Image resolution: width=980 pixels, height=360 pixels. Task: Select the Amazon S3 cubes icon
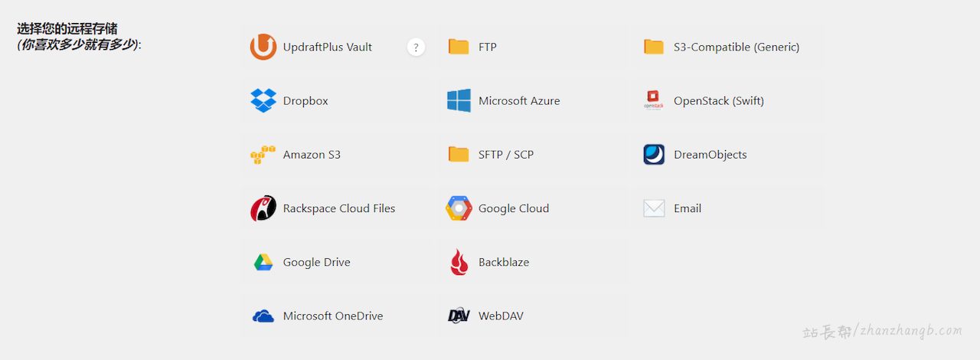click(263, 155)
